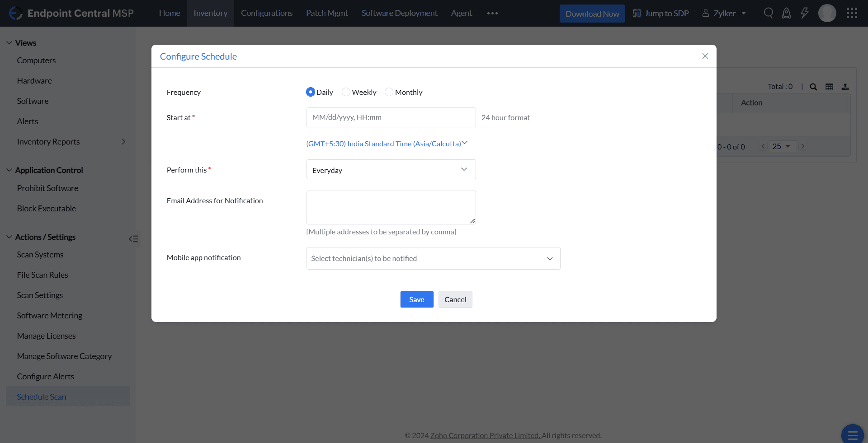Image resolution: width=868 pixels, height=443 pixels.
Task: Go to the Patch Mgmt menu
Action: click(x=326, y=13)
